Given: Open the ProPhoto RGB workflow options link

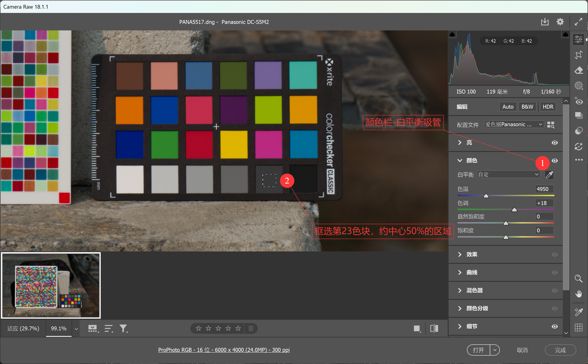Looking at the screenshot, I should pyautogui.click(x=224, y=350).
